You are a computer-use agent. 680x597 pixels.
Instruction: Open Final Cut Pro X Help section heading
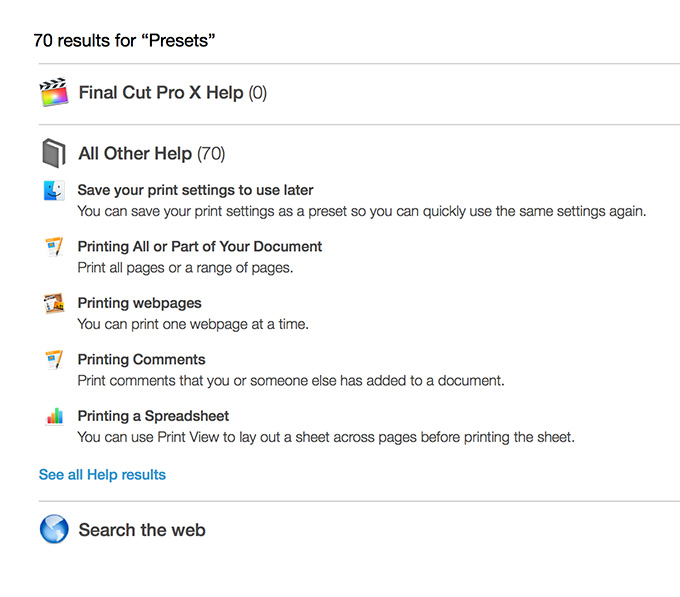point(173,92)
